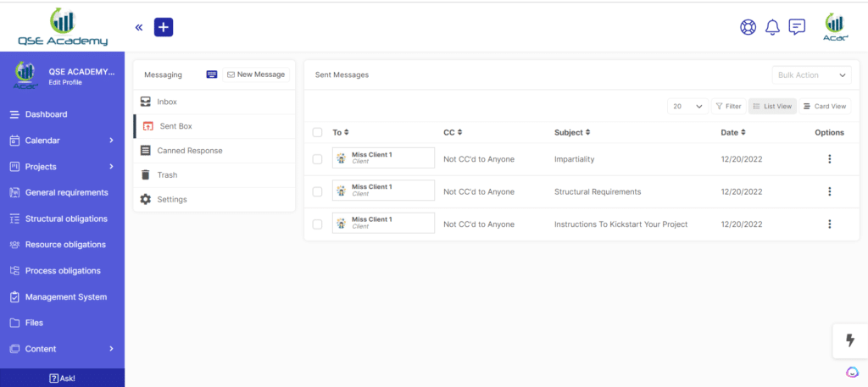This screenshot has width=868, height=387.
Task: Open Canned Response section
Action: click(214, 151)
